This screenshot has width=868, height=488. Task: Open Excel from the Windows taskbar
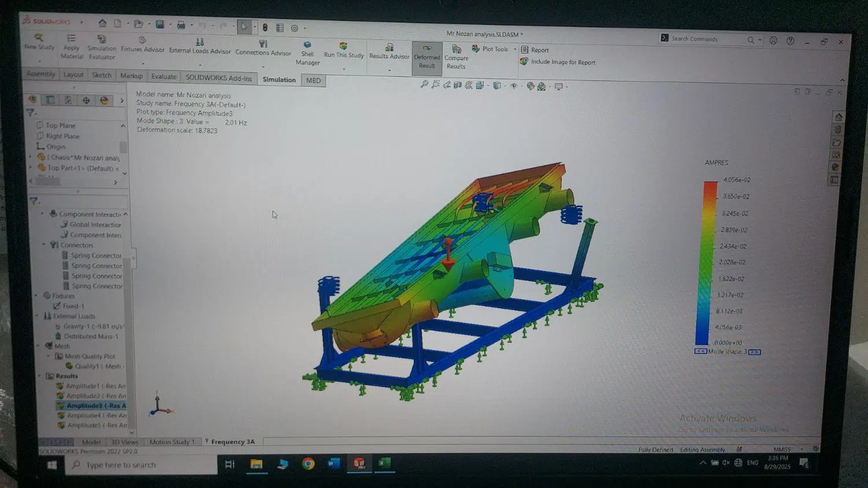[384, 463]
